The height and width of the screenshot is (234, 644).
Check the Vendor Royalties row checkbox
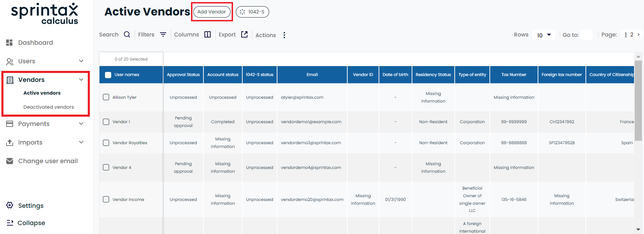point(106,143)
